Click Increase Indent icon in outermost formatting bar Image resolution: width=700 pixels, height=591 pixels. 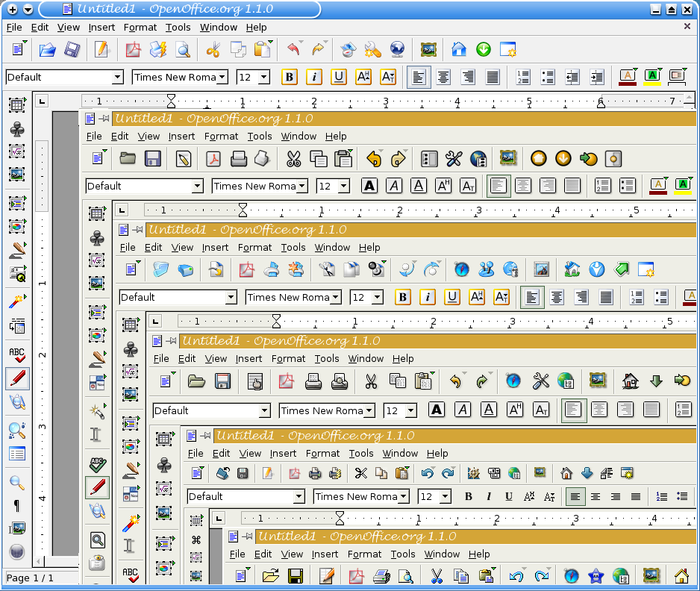pos(596,77)
